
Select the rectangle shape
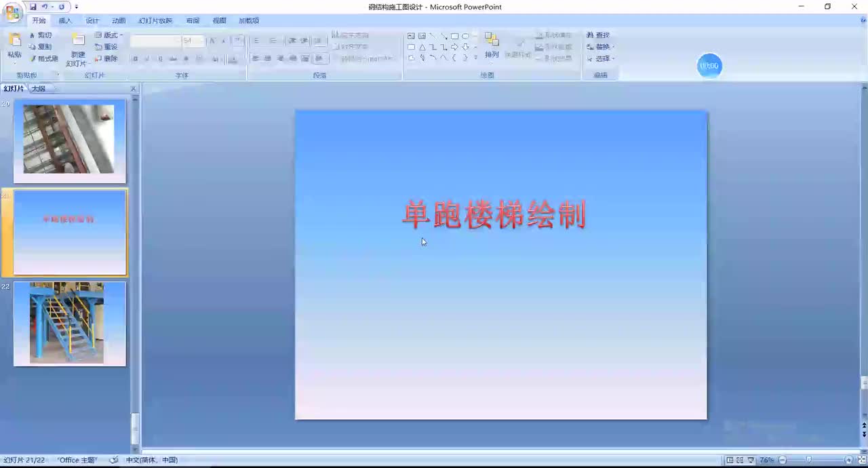pos(454,36)
